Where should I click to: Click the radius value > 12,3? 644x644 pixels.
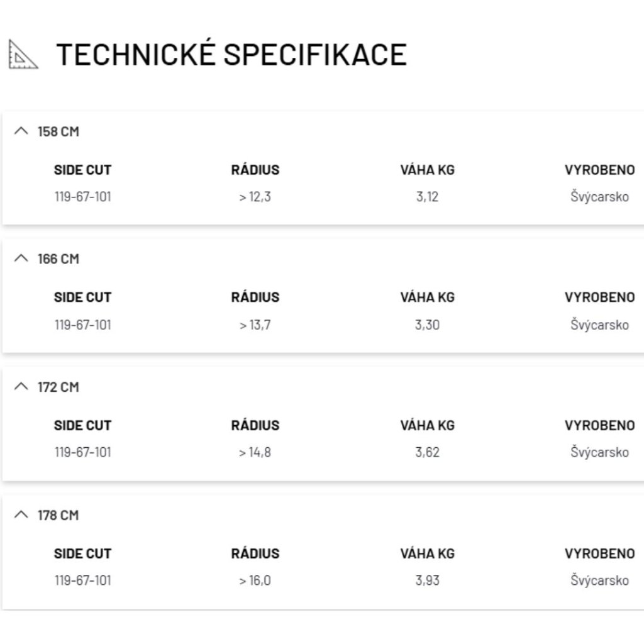[x=255, y=197]
